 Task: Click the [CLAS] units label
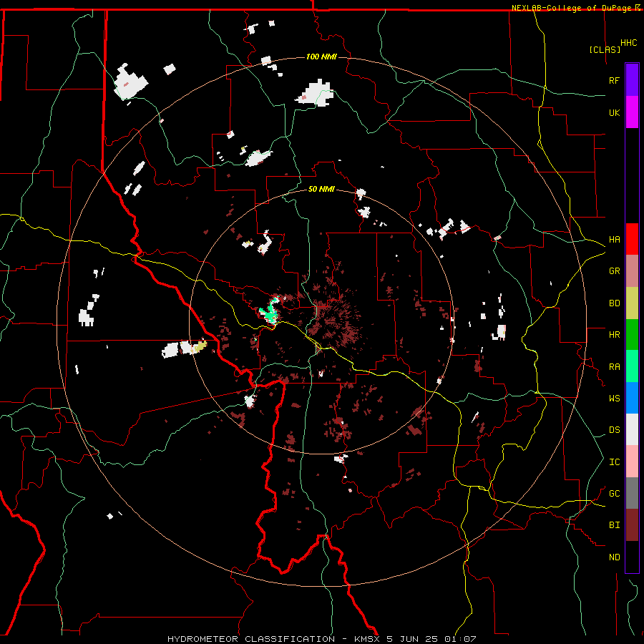point(605,49)
